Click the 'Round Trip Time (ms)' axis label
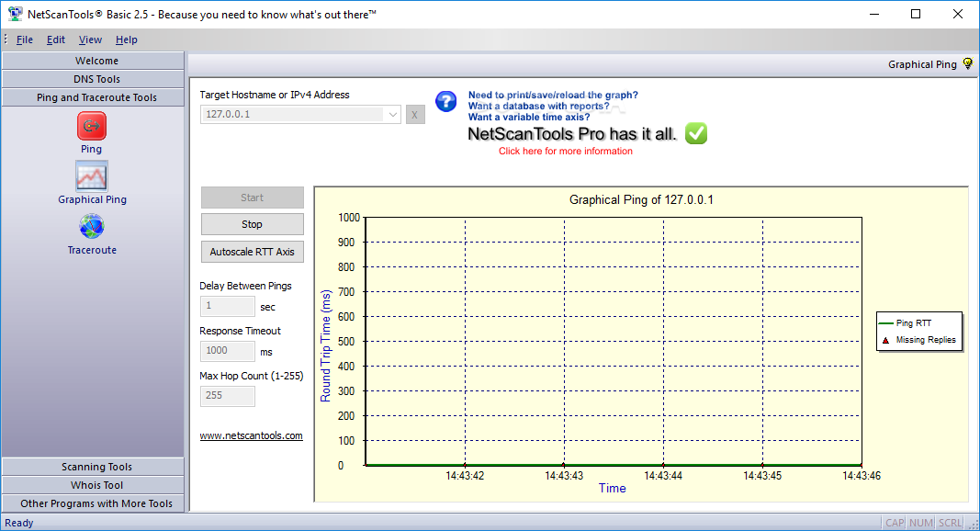980x531 pixels. [x=325, y=345]
